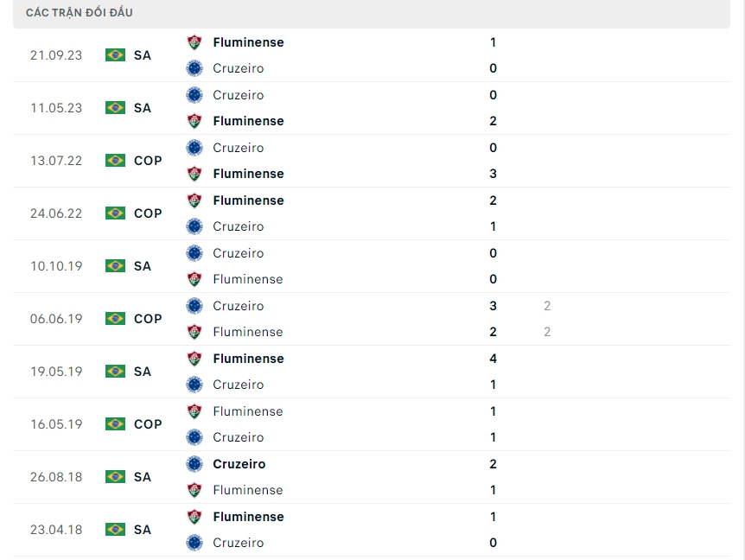Open Fluminense team link in 11.05.23 match
Viewport: 745px width, 560px height.
[x=248, y=121]
